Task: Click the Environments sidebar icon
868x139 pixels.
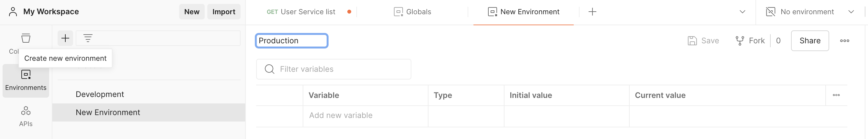Action: [26, 80]
